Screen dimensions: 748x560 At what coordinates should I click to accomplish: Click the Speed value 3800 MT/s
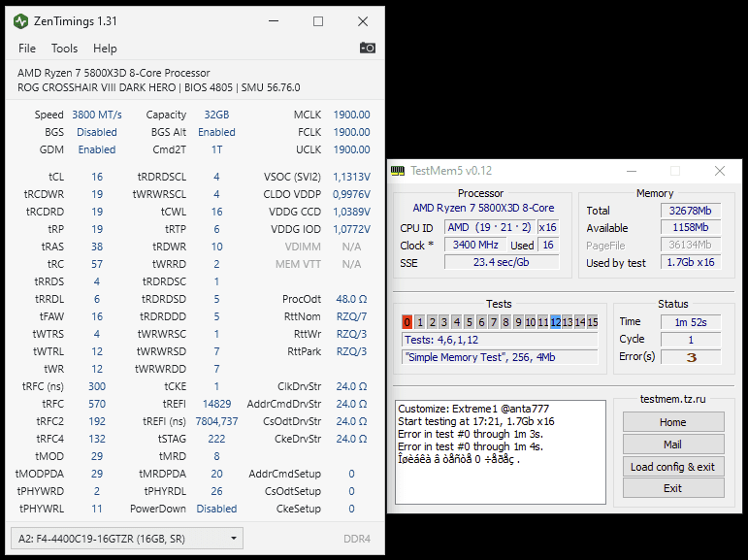click(x=97, y=115)
